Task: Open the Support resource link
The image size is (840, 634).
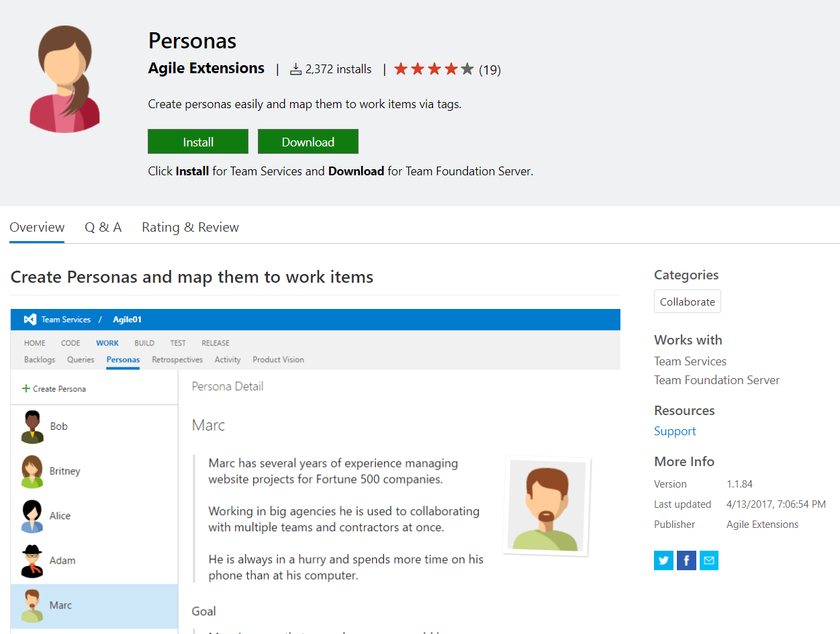Action: point(675,431)
